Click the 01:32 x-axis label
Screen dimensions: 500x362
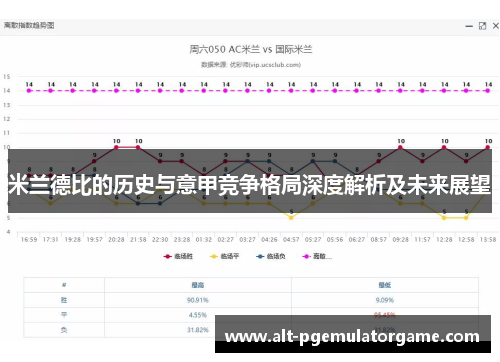[x=204, y=240]
